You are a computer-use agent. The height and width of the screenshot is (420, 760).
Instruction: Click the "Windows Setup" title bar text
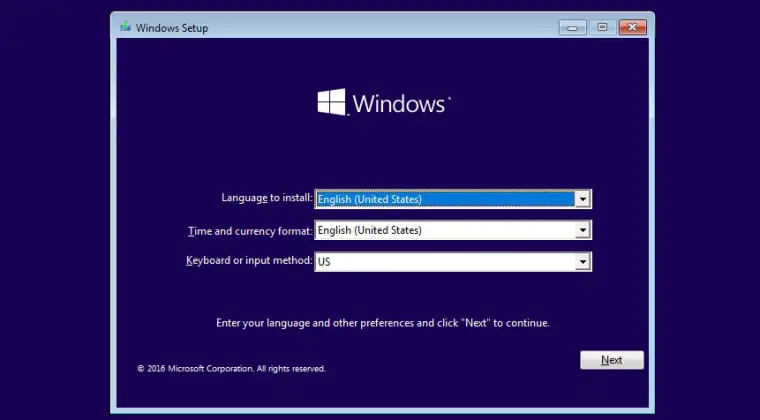pos(173,28)
